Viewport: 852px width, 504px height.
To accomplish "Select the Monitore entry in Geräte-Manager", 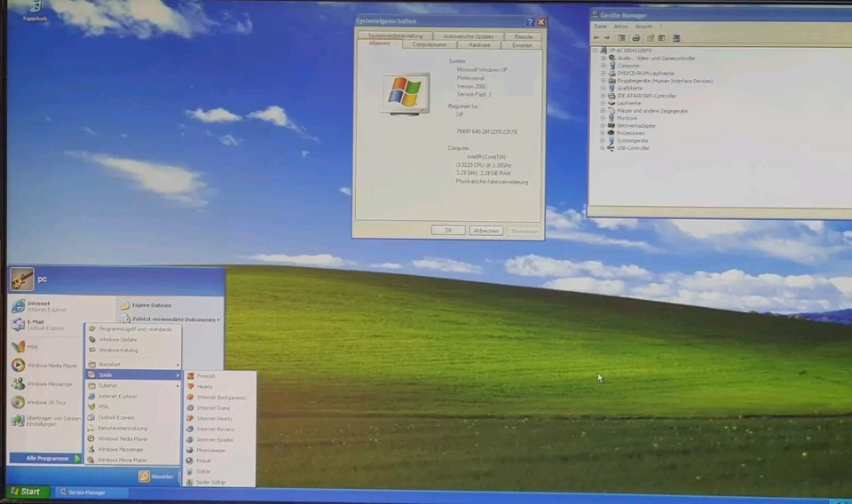I will 627,118.
